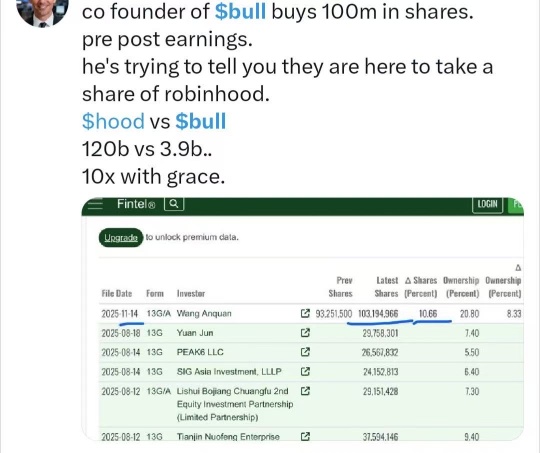
Task: Open the first $bull cashtag link
Action: tap(240, 11)
